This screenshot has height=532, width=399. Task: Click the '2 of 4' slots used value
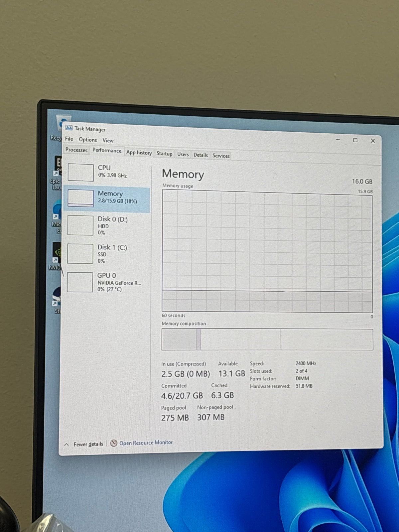[x=302, y=371]
